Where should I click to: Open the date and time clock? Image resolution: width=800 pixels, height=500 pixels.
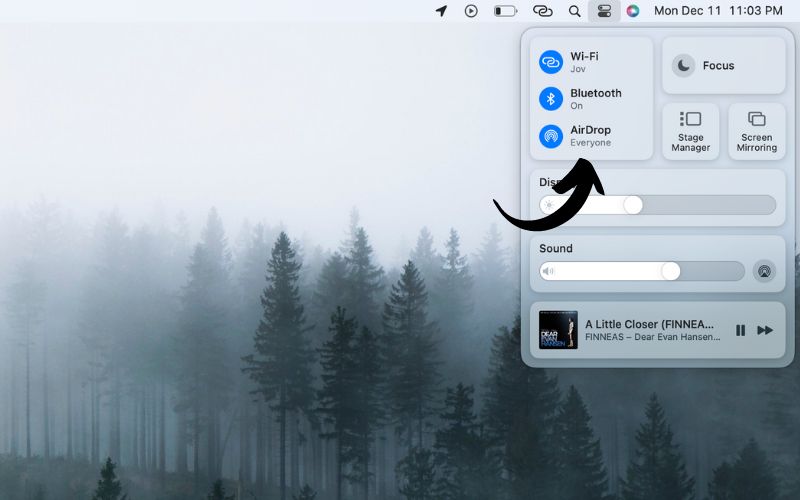[718, 11]
